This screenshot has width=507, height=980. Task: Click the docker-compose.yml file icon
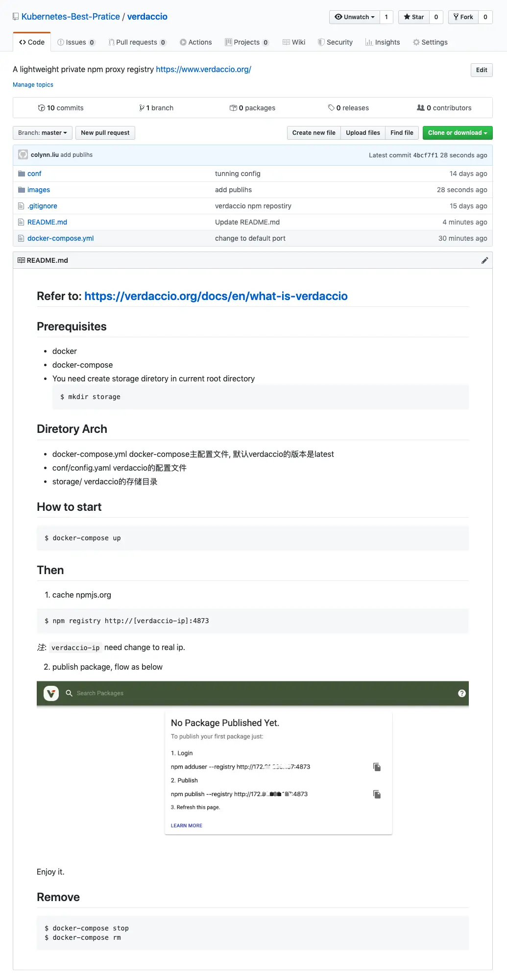tap(21, 238)
